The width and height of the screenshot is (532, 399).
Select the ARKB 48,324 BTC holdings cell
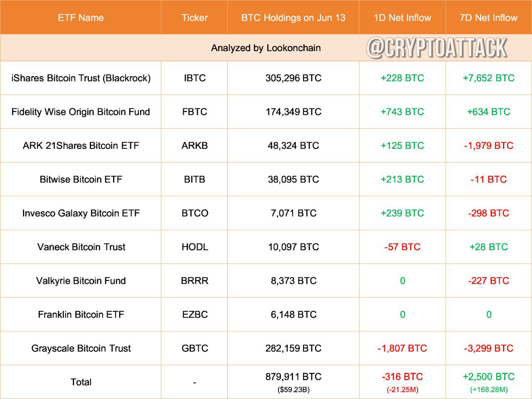pyautogui.click(x=293, y=145)
